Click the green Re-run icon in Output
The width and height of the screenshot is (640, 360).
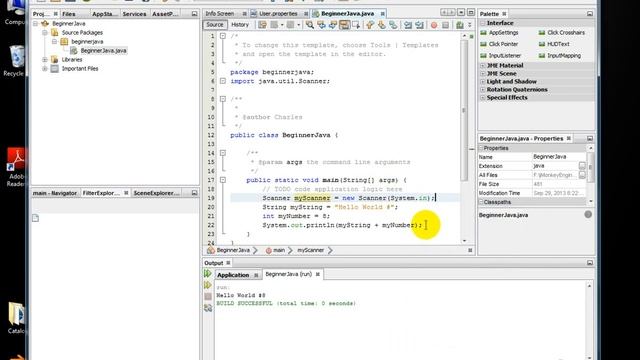[208, 273]
